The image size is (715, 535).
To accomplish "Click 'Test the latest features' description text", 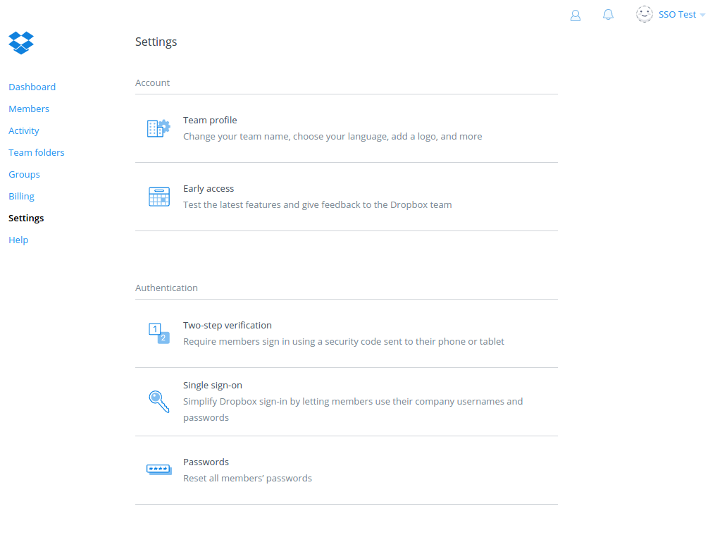I will point(317,205).
